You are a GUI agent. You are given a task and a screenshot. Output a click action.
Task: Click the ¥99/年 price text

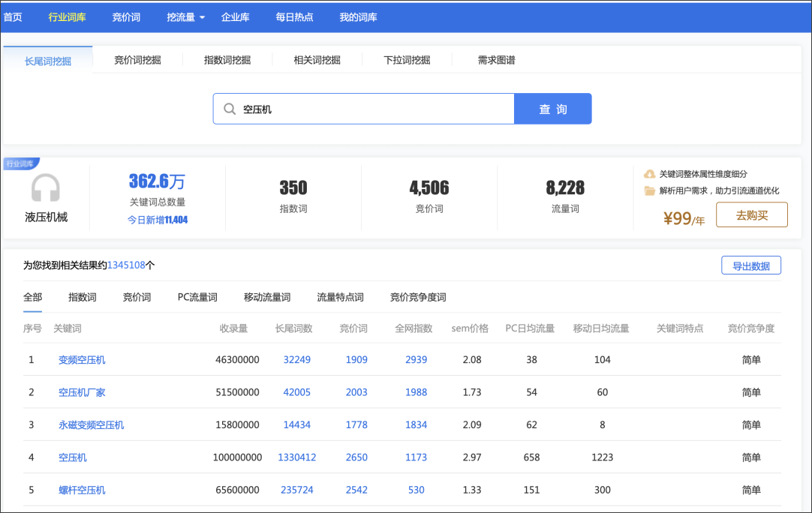point(684,219)
